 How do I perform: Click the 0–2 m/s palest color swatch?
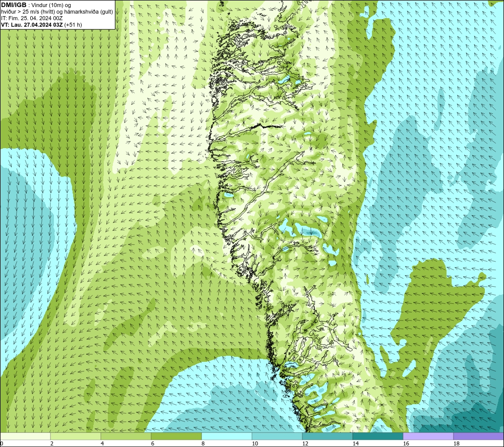[x=25, y=436]
